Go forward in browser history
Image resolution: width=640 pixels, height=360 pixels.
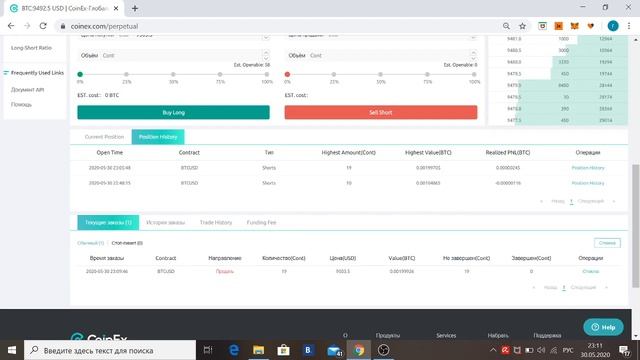(x=27, y=26)
